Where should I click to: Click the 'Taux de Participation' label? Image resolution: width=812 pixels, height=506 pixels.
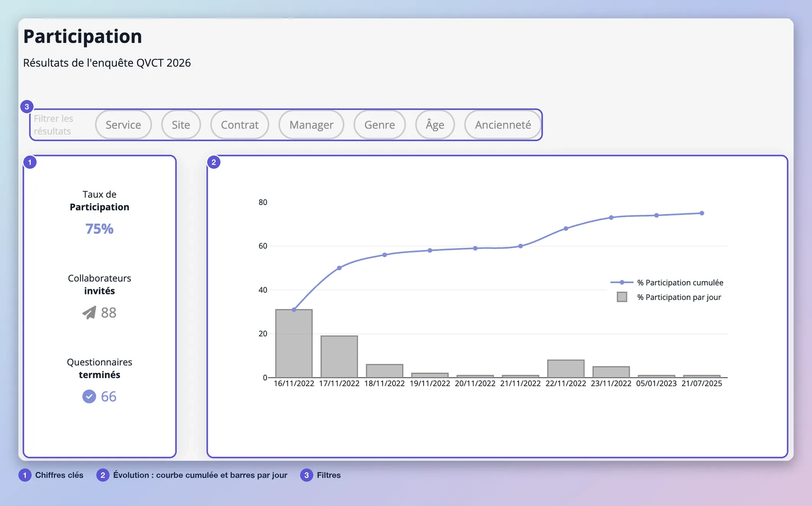click(100, 201)
